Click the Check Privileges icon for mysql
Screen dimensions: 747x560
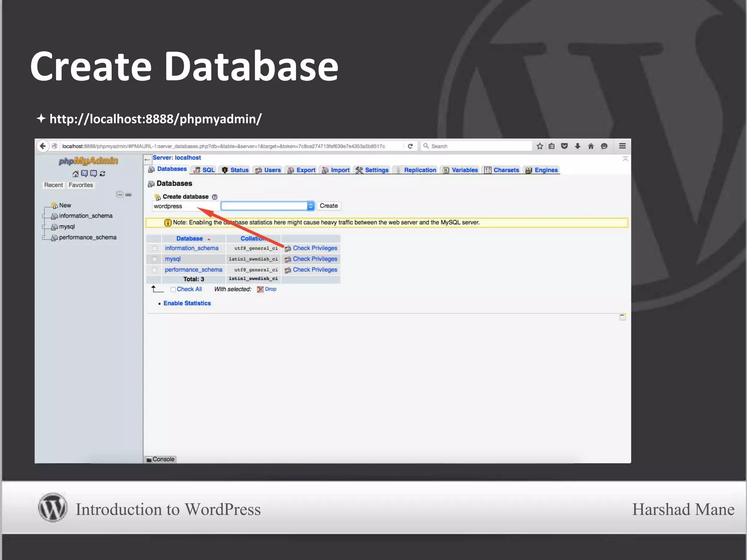[288, 259]
